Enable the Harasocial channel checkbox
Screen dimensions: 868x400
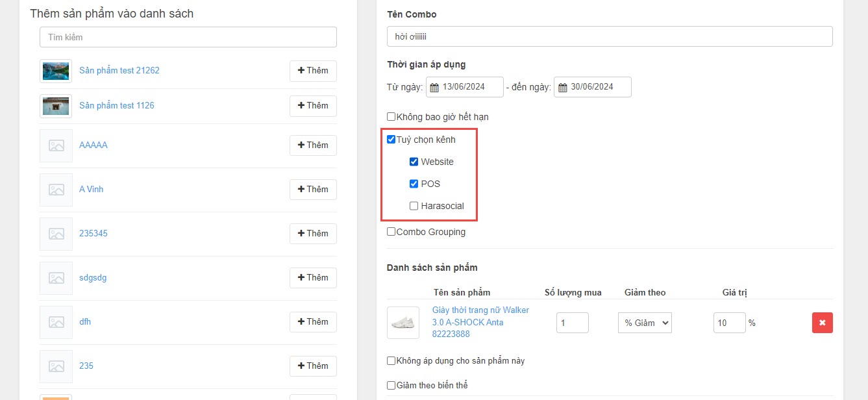tap(414, 206)
